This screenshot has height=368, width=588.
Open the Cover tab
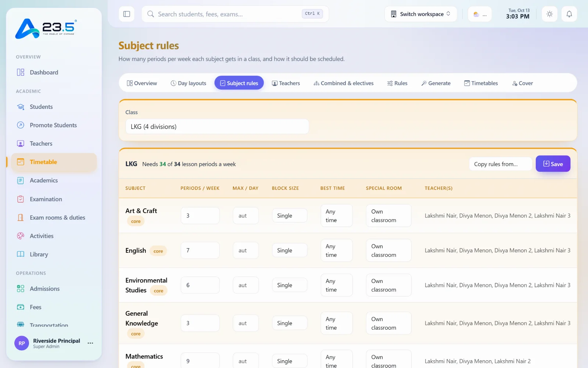pyautogui.click(x=523, y=83)
